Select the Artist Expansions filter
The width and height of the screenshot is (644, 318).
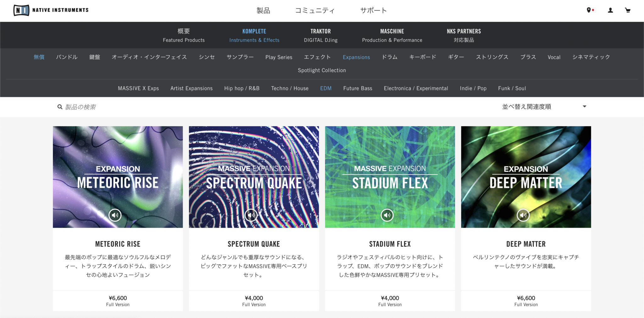[x=192, y=88]
